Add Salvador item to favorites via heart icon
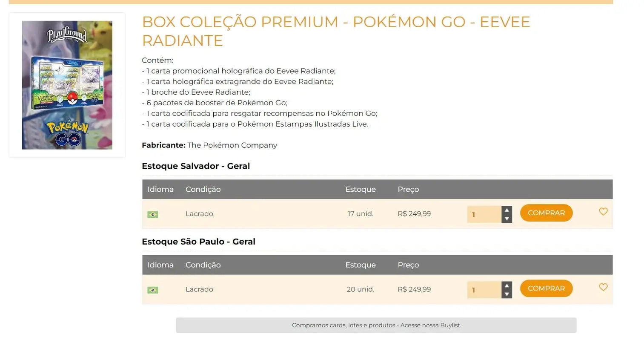Screen dimensions: 644x340 click(x=603, y=211)
